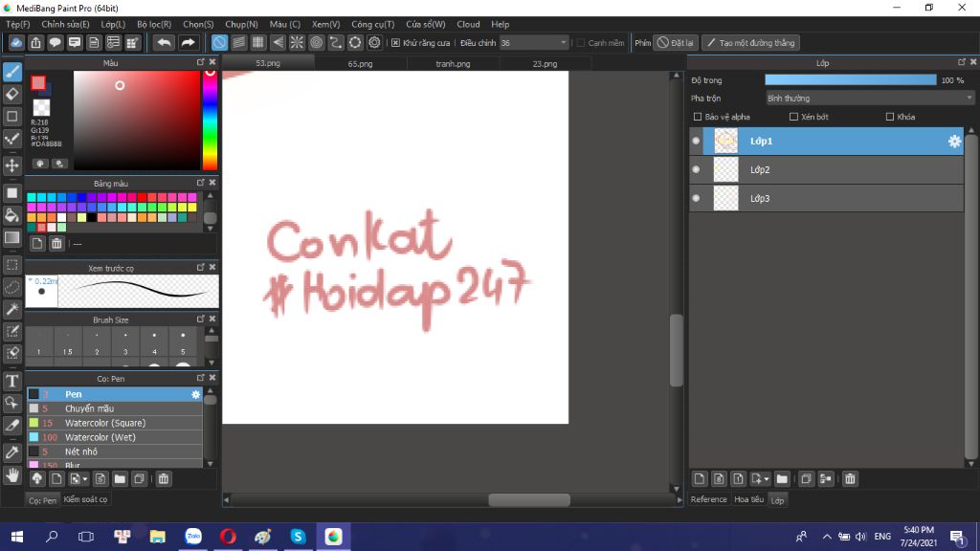Switch to the 65.png tab
980x551 pixels.
tap(361, 64)
